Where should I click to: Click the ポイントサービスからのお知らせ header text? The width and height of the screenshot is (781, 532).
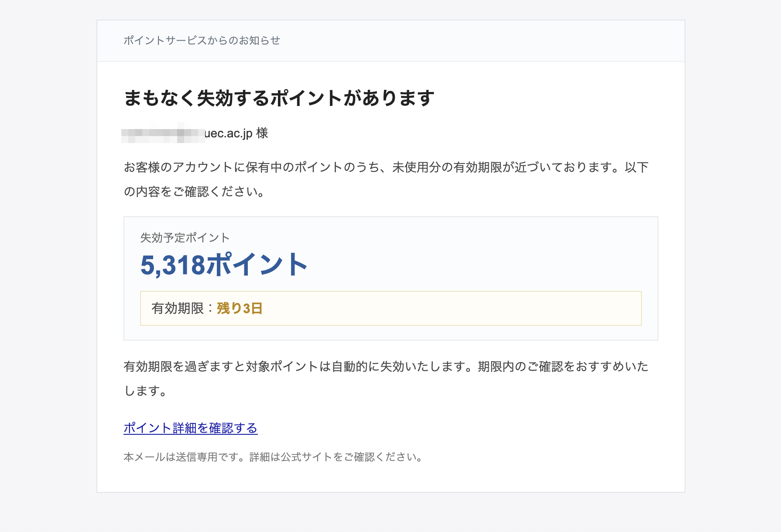pyautogui.click(x=202, y=41)
